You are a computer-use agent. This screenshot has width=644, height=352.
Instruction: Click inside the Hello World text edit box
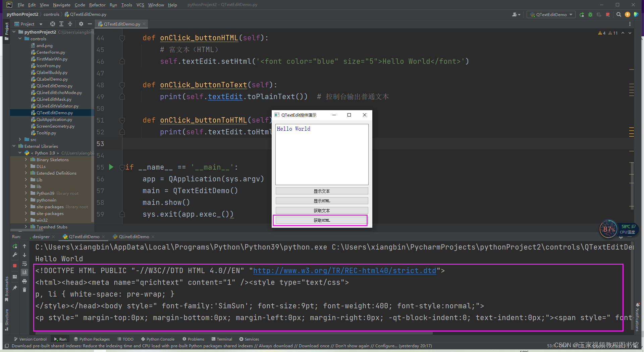(x=322, y=155)
